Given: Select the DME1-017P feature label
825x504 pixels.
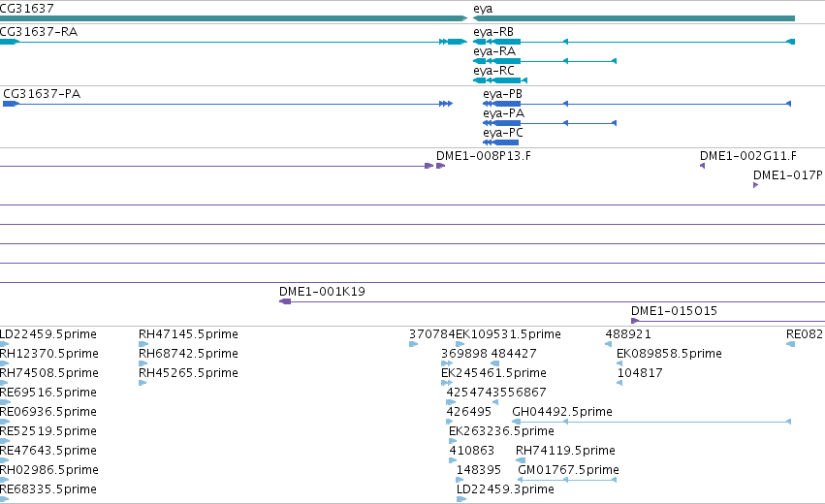Looking at the screenshot, I should click(787, 175).
